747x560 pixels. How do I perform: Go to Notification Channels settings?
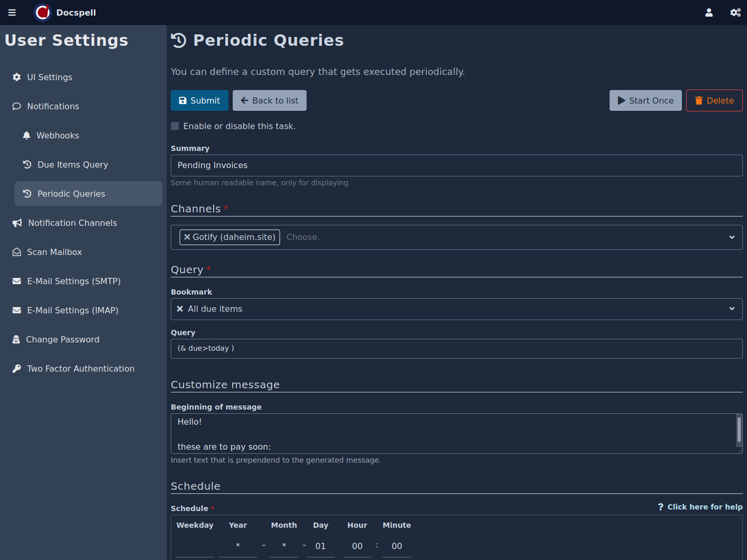[x=72, y=223]
